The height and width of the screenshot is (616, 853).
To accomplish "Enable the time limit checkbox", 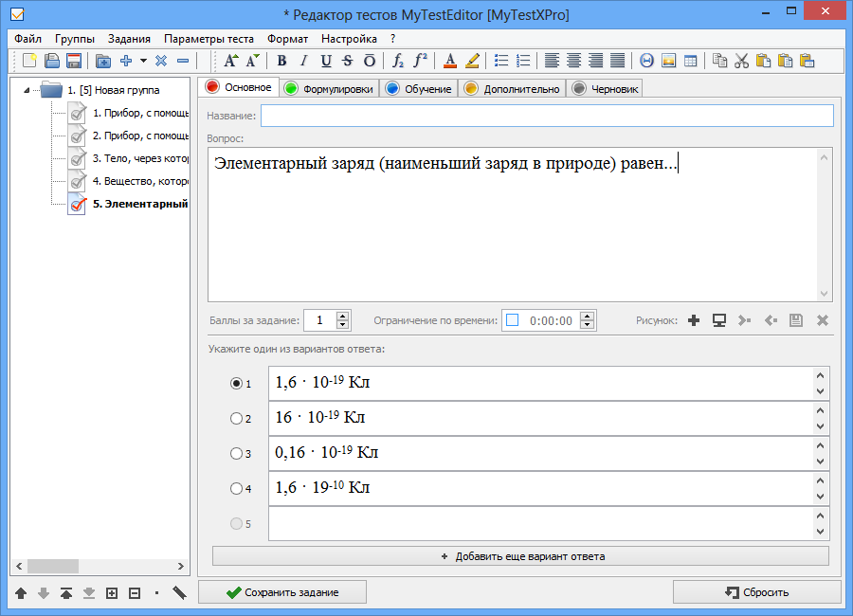I will pyautogui.click(x=512, y=320).
